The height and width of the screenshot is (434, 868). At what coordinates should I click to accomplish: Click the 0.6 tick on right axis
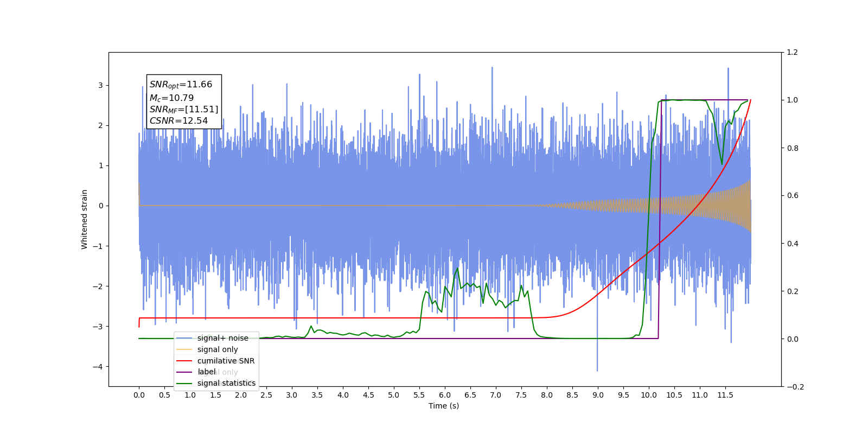[793, 196]
